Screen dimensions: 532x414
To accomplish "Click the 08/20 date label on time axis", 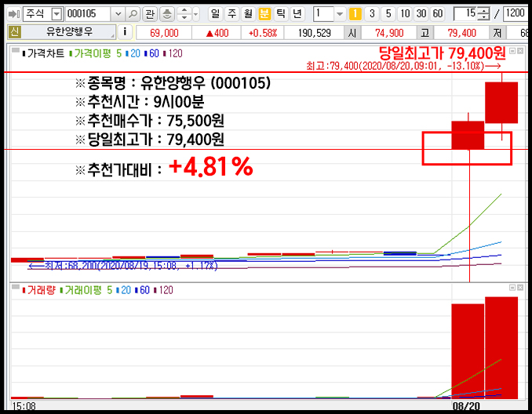I will click(x=466, y=406).
